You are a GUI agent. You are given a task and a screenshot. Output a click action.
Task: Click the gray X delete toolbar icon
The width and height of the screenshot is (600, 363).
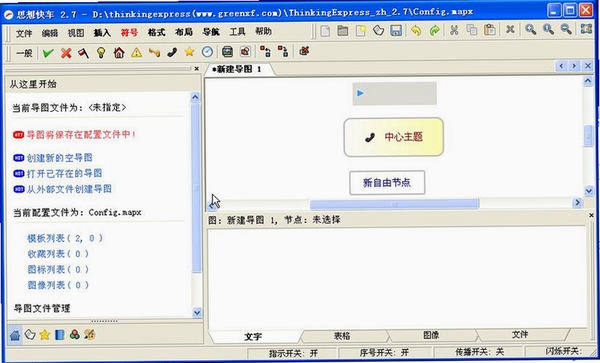(x=510, y=29)
